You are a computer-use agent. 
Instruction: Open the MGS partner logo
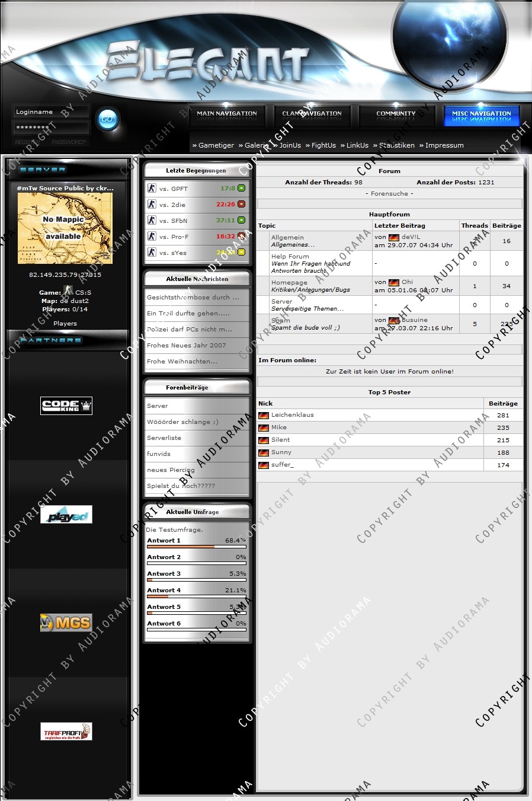[66, 623]
